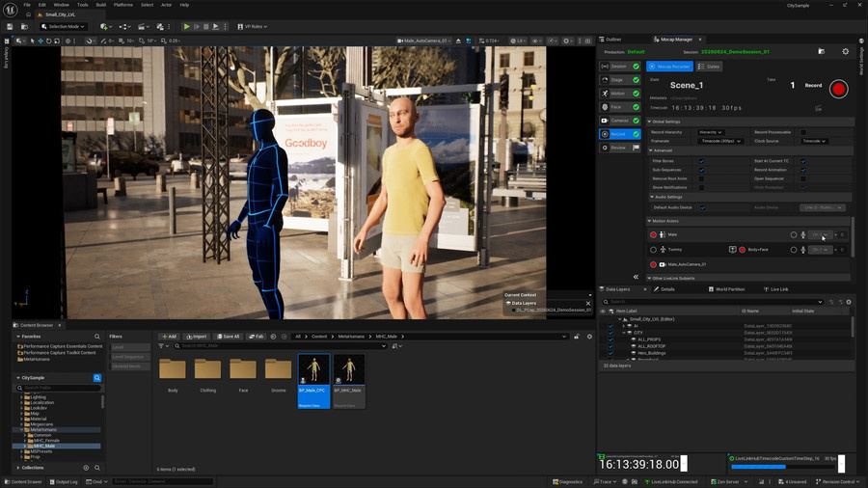Click microphone icon in Tommy actor row
868x488 pixels.
[803, 250]
